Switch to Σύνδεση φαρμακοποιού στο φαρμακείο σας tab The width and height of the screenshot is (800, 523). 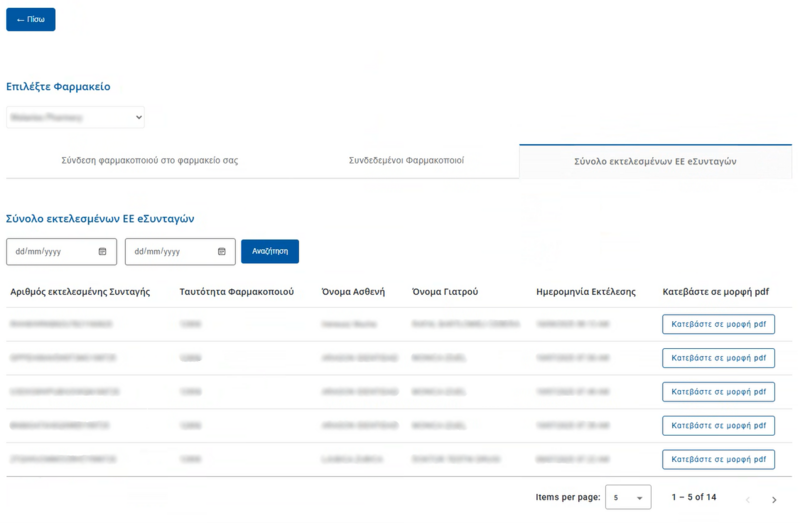click(149, 160)
